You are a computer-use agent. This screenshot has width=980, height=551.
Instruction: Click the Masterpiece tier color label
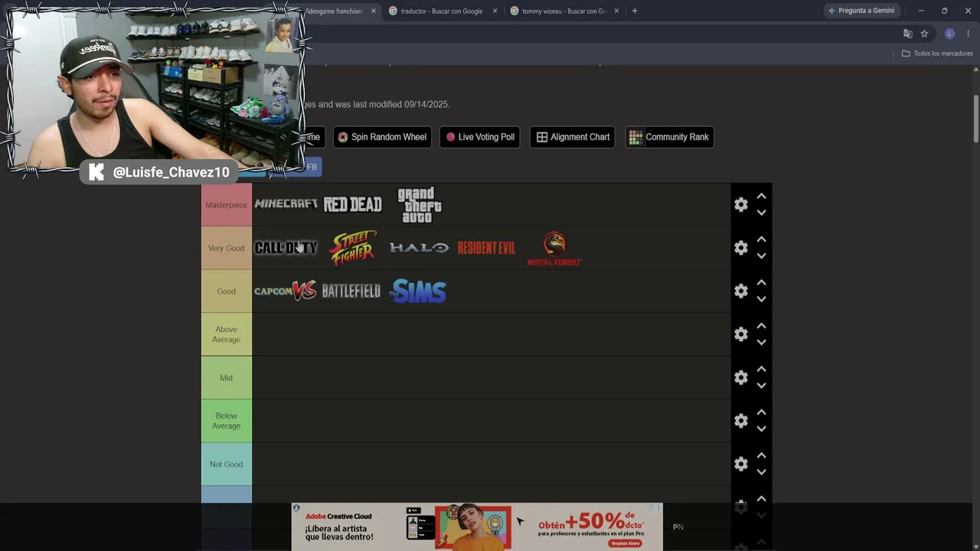tap(227, 204)
